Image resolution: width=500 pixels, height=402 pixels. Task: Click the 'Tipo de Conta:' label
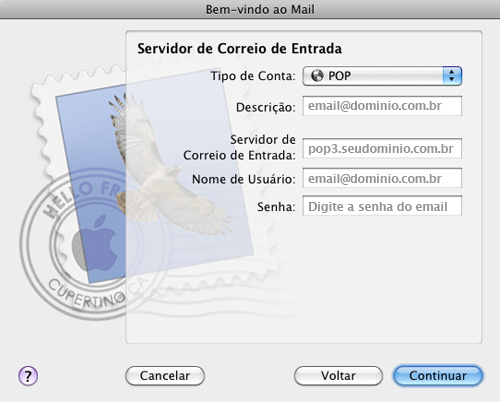[x=253, y=76]
